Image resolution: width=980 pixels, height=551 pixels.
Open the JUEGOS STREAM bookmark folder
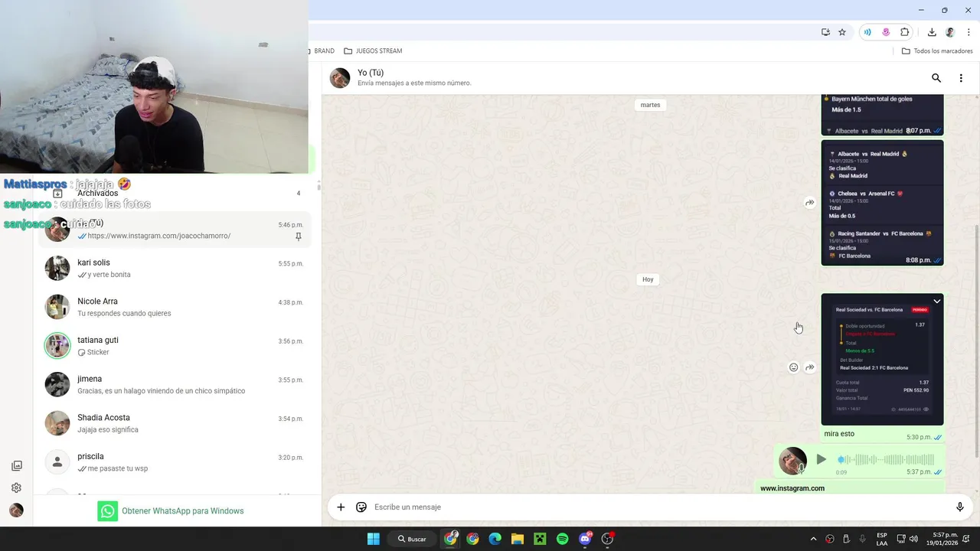point(373,51)
